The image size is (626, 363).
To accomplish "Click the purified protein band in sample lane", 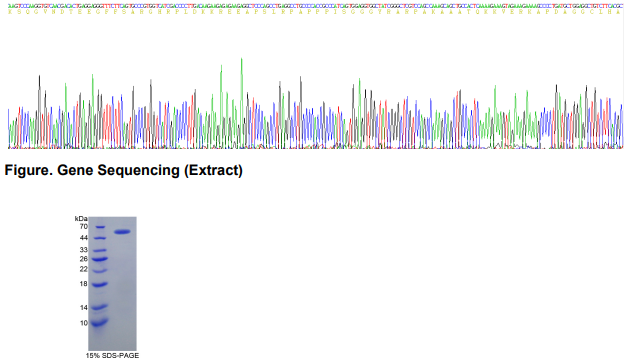I will [x=123, y=232].
